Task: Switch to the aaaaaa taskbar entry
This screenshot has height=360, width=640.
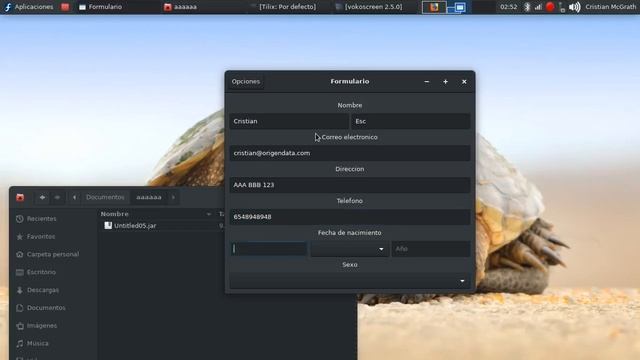Action: (x=180, y=7)
